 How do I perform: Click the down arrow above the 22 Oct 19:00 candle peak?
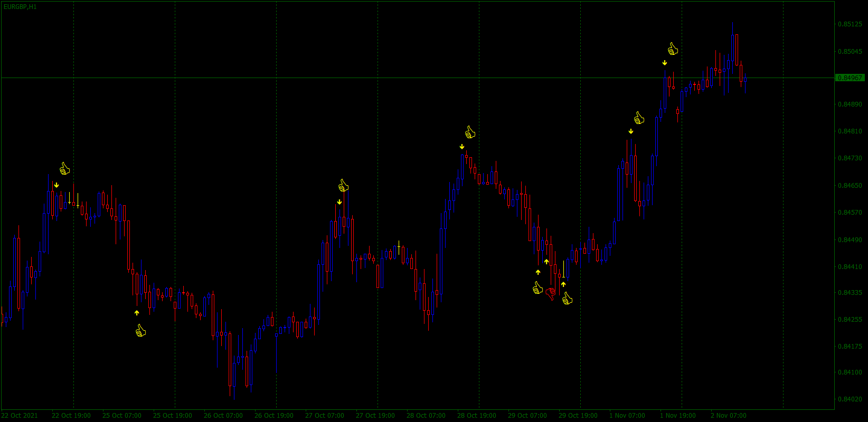pos(56,185)
